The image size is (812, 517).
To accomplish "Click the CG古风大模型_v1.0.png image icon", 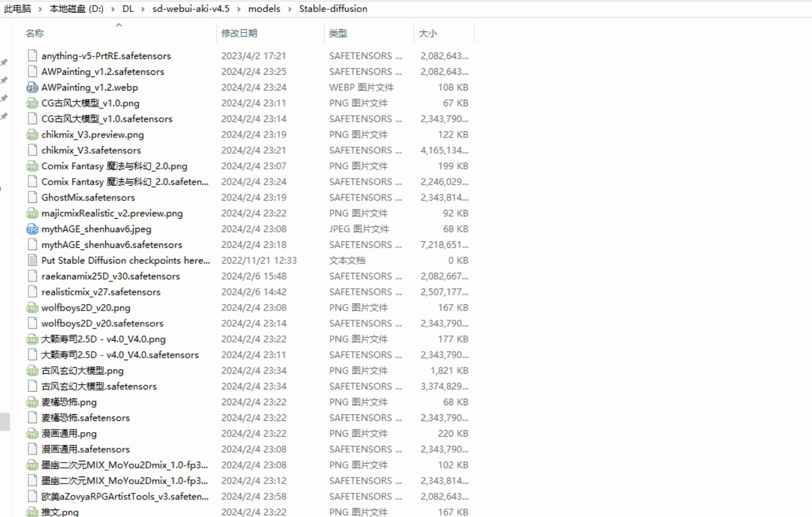I will (32, 103).
